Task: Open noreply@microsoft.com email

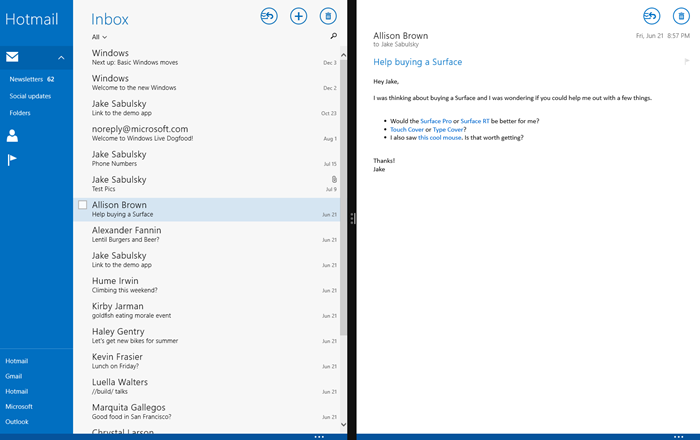Action: (206, 133)
